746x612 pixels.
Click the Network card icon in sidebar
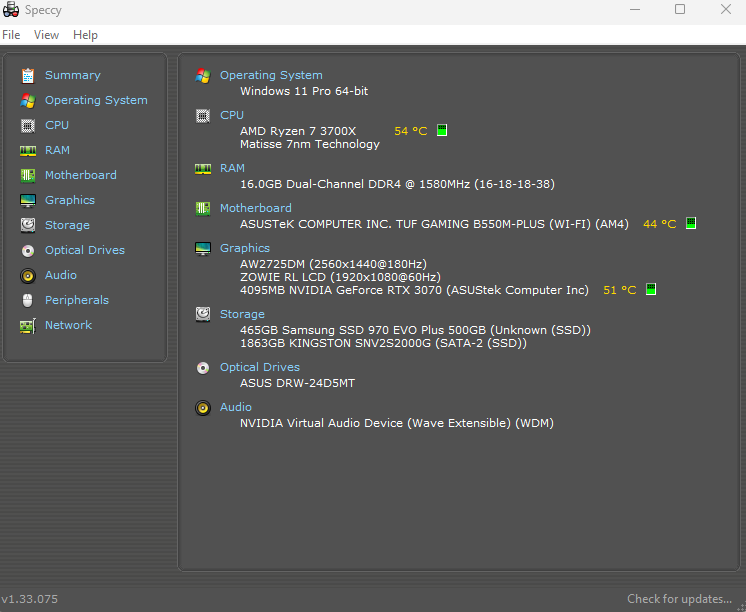[28, 326]
